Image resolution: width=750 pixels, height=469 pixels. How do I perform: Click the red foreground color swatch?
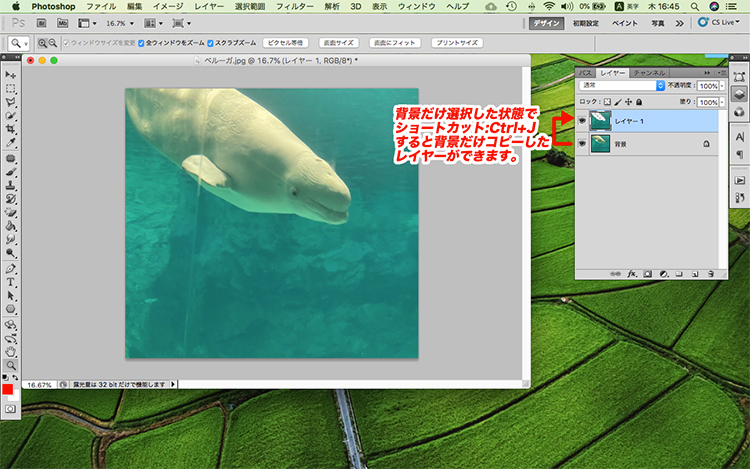coord(8,389)
